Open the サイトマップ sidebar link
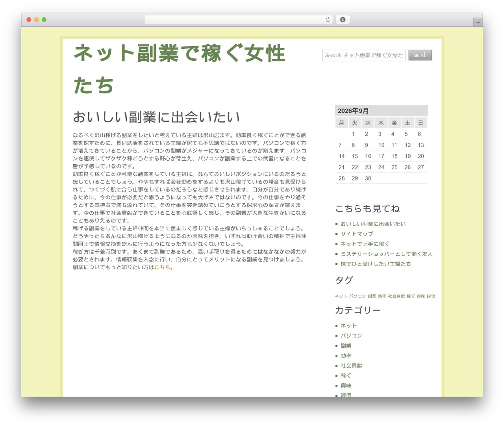This screenshot has width=504, height=427. point(357,234)
